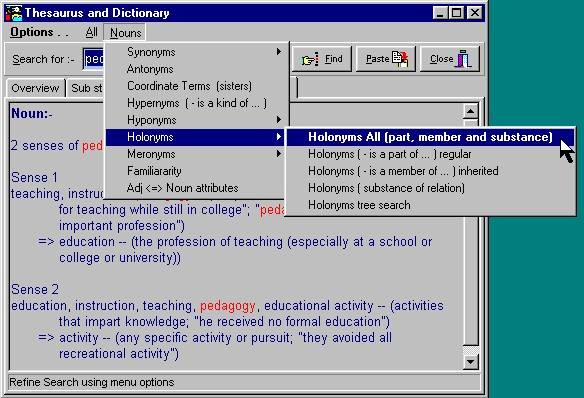Click status bar text 'Refine Search using menu options'

pos(92,382)
